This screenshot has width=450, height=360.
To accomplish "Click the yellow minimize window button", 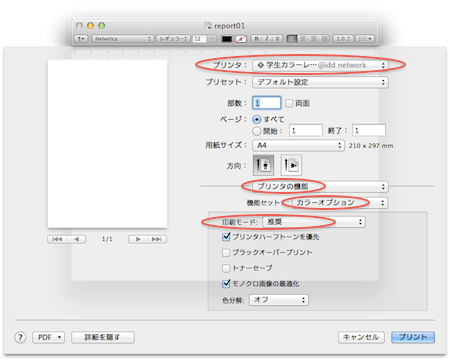I will [x=90, y=26].
